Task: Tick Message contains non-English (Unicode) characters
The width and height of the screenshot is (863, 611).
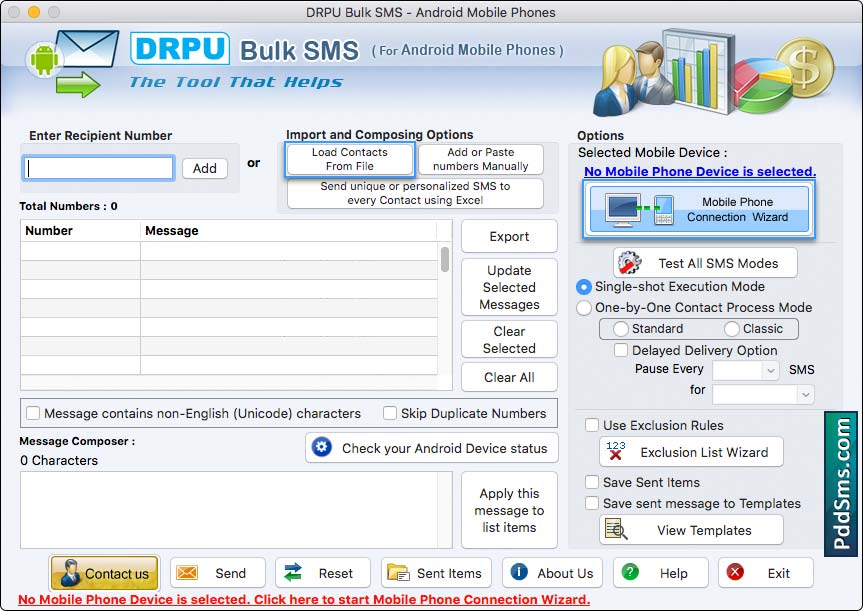Action: point(33,413)
